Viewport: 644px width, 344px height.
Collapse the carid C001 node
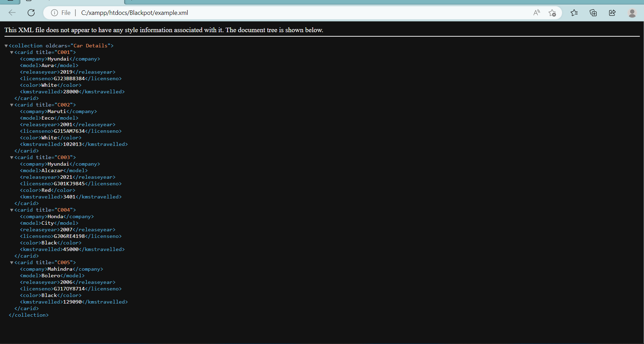point(12,53)
